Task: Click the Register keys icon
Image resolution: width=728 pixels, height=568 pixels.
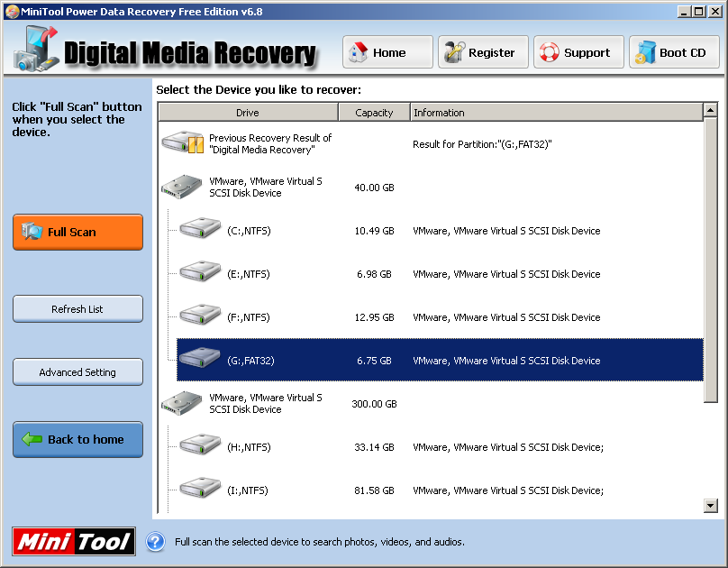Action: 454,52
